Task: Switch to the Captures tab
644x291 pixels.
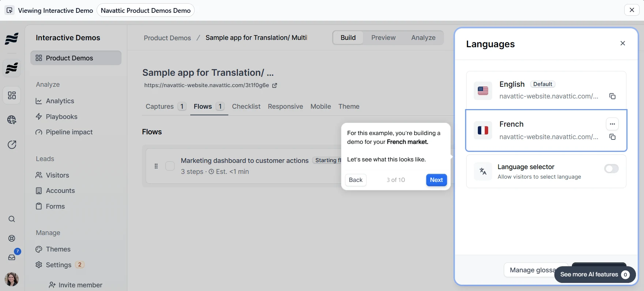Action: pos(166,107)
